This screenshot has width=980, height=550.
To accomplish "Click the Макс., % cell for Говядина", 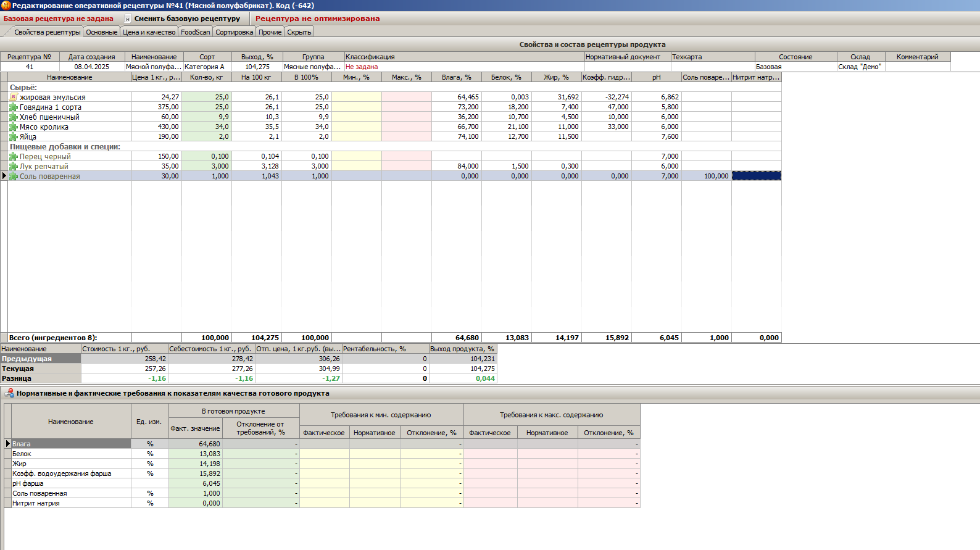I will (406, 107).
